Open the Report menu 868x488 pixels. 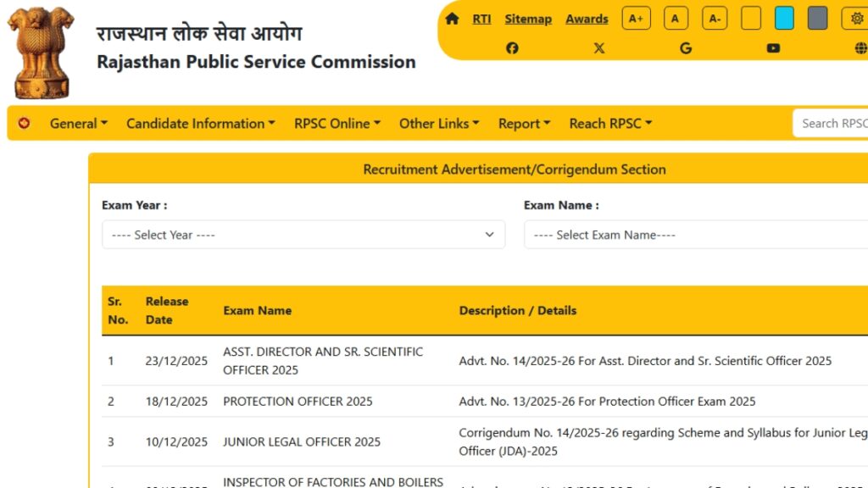(x=524, y=124)
